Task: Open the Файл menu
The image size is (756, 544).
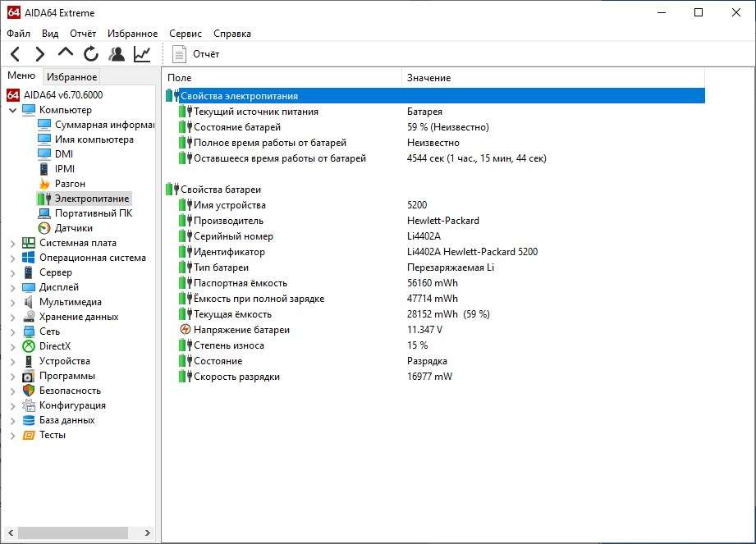Action: (18, 34)
